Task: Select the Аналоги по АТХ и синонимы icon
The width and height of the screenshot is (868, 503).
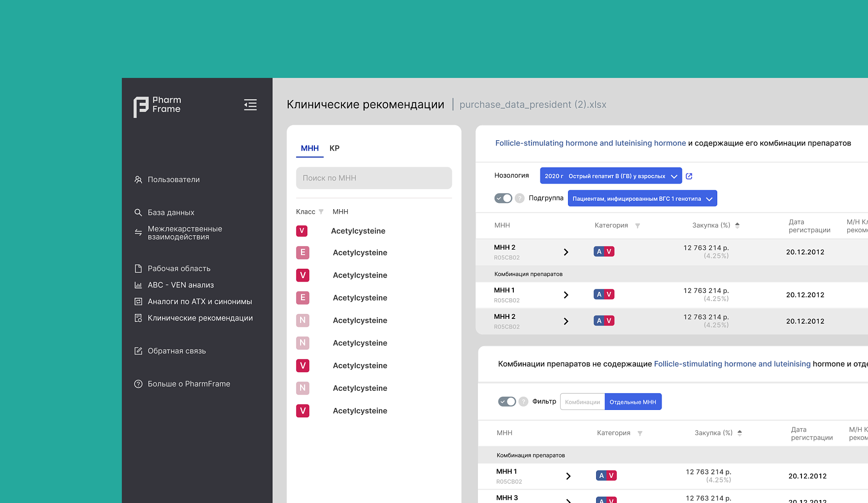Action: pos(138,301)
